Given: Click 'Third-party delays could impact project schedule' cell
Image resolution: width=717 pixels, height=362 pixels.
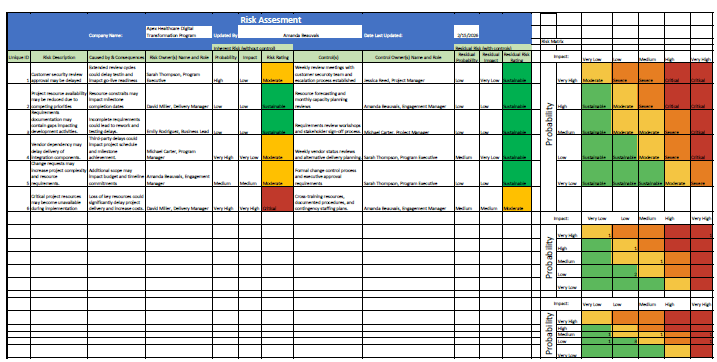Looking at the screenshot, I should (116, 148).
